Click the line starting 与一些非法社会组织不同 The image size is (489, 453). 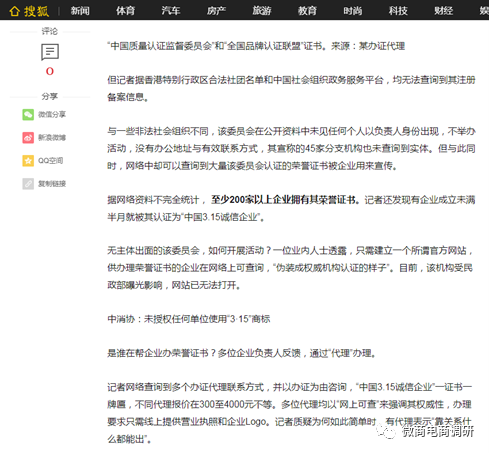tap(291, 131)
